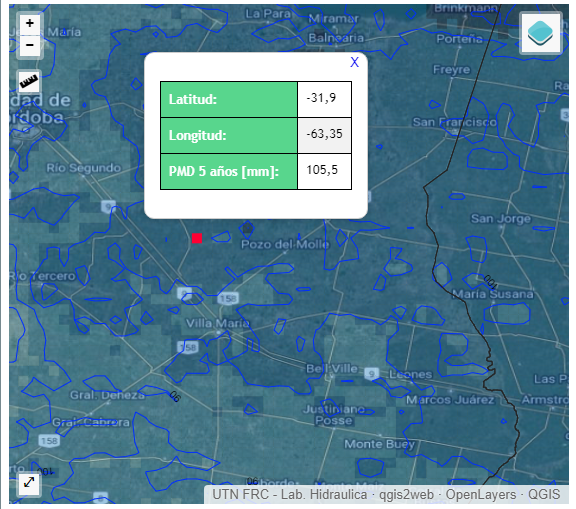Click the Río Segundo town label
This screenshot has height=509, width=576.
83,168
